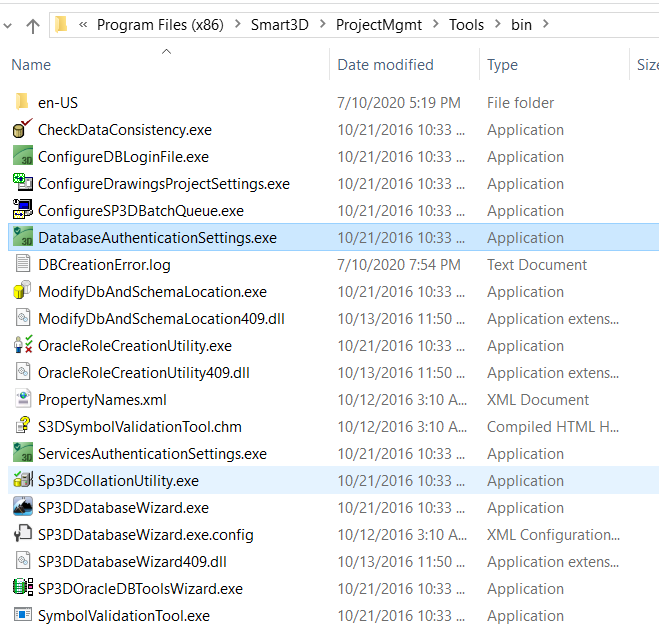Expand chevron after bin breadcrumb
This screenshot has width=659, height=644.
click(546, 24)
